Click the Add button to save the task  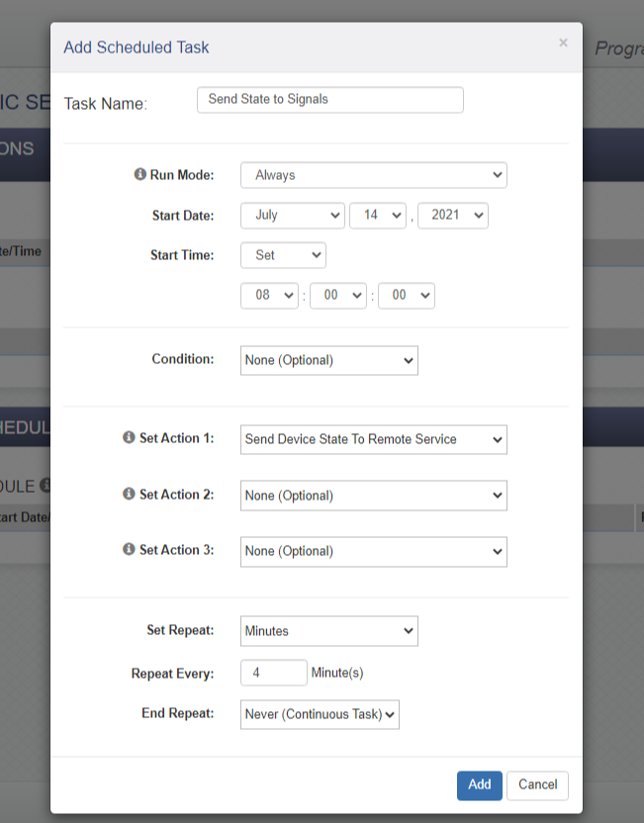(480, 784)
